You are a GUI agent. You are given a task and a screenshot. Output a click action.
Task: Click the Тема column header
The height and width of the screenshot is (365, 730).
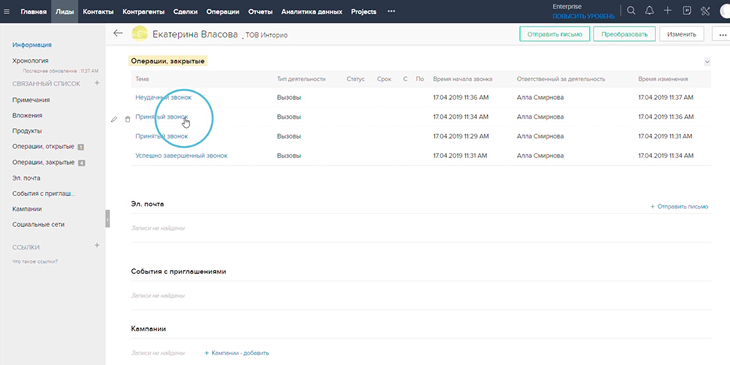tap(142, 79)
